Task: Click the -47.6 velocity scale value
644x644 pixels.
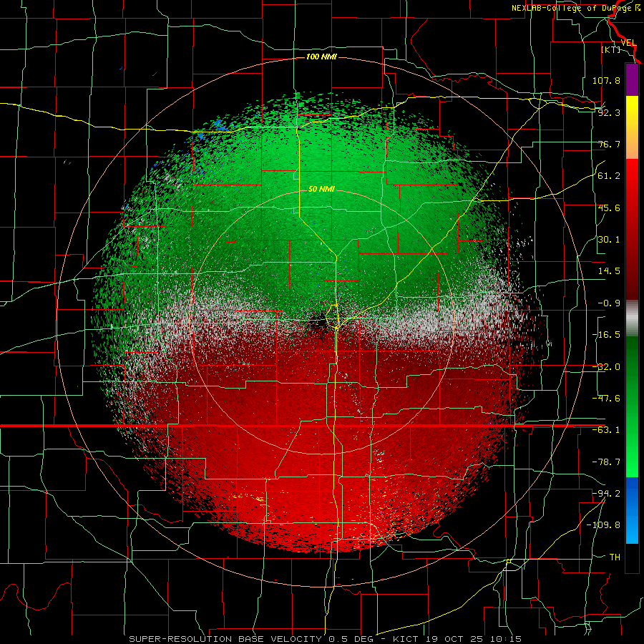Action: 606,399
